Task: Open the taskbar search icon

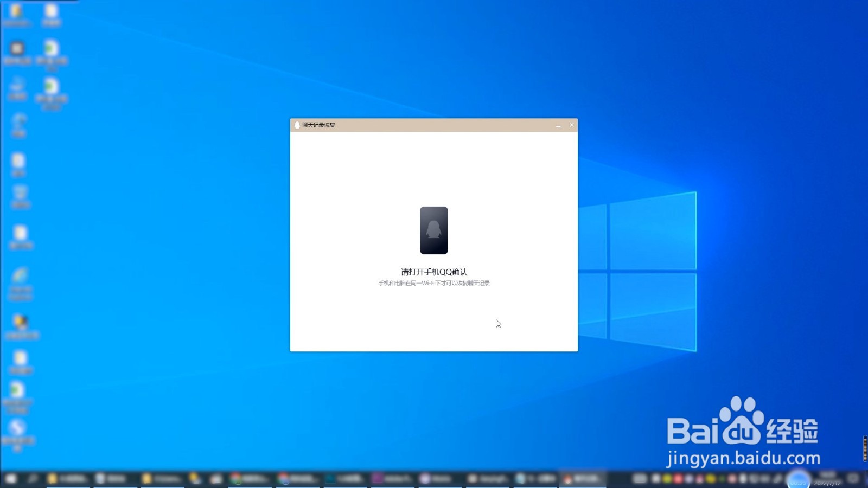Action: 34,479
